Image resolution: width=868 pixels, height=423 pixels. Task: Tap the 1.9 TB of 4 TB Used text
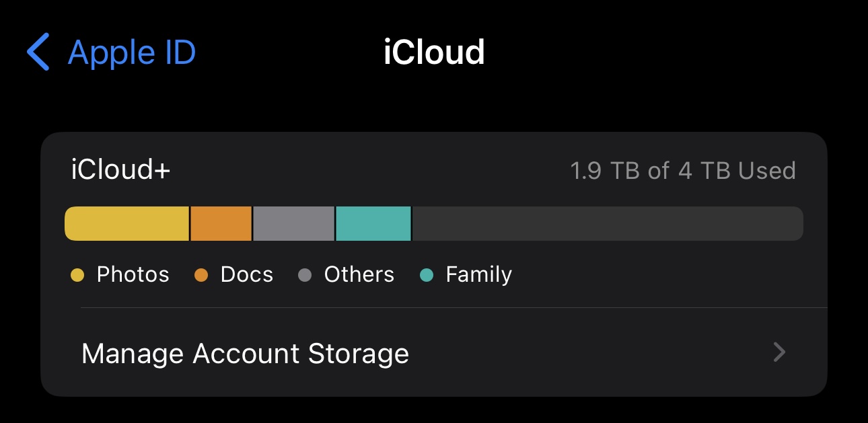pyautogui.click(x=683, y=171)
